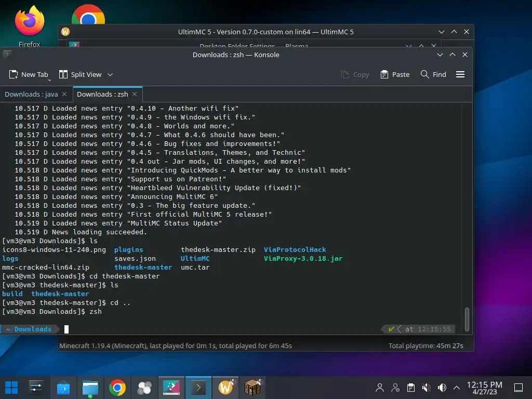This screenshot has height=399, width=532.
Task: Click the Show Desktop taskbar button
Action: pos(518,388)
